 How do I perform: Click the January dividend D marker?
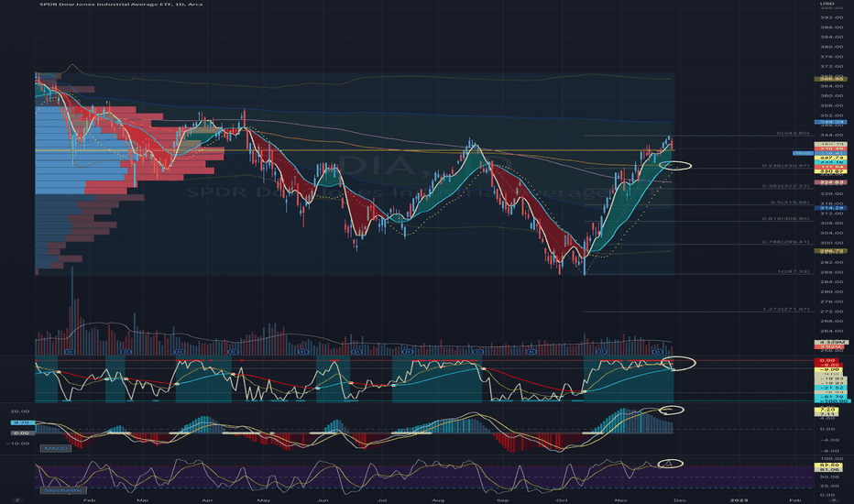click(x=69, y=352)
